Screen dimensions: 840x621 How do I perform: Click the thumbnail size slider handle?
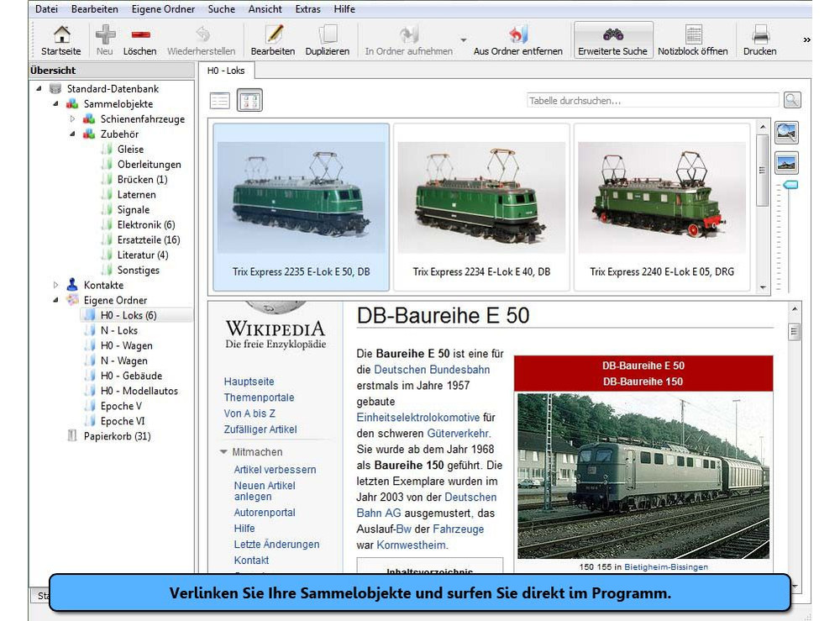pos(790,185)
